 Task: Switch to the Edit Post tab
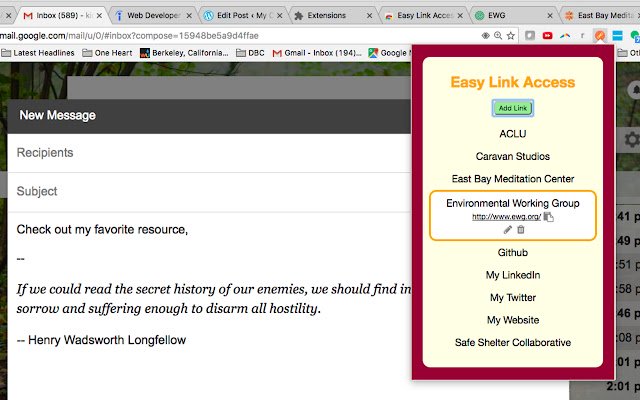click(243, 16)
